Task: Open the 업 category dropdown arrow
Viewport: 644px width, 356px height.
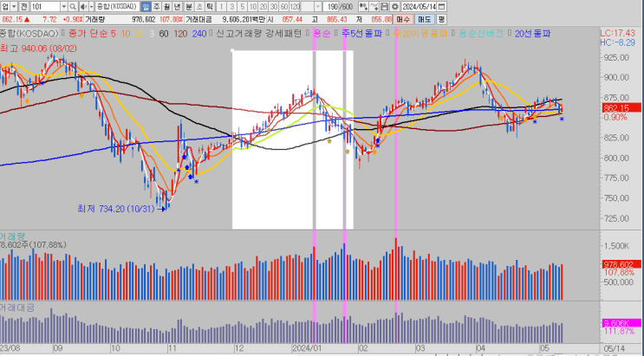Action: tap(14, 7)
